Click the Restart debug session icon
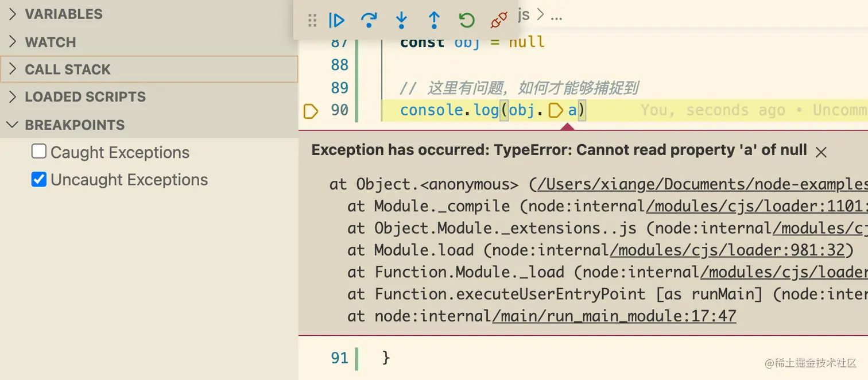868x380 pixels. click(x=466, y=20)
